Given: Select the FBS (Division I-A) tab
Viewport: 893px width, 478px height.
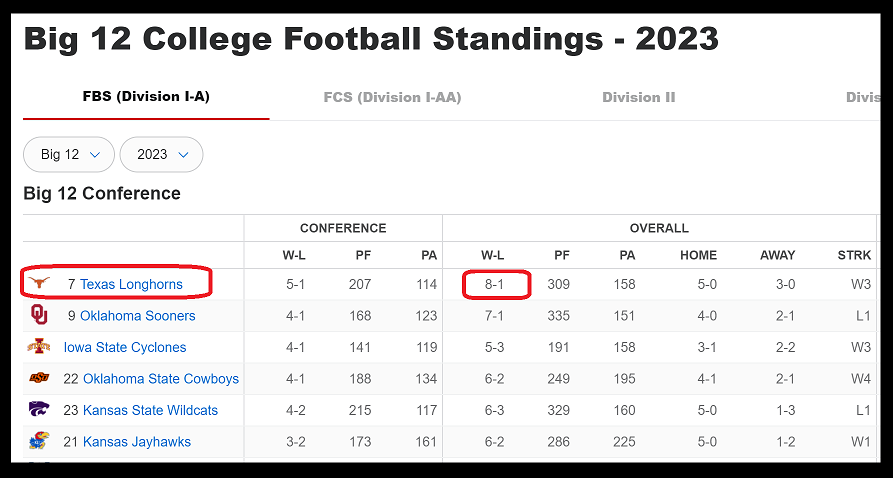Looking at the screenshot, I should tap(146, 97).
